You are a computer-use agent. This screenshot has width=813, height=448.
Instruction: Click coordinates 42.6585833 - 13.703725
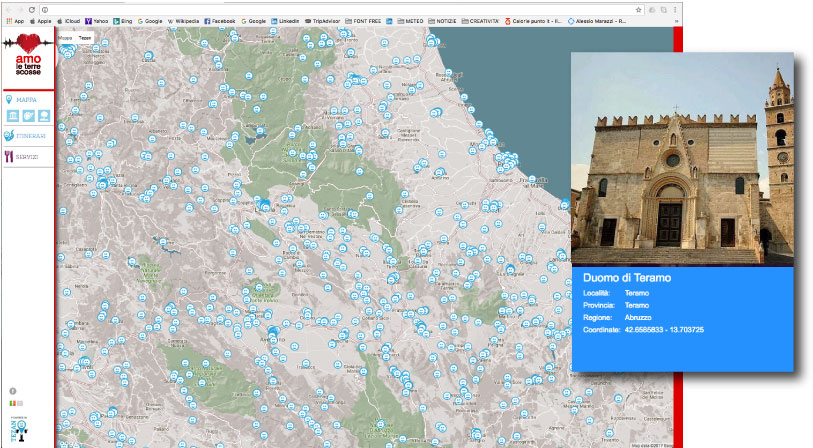[x=664, y=330]
